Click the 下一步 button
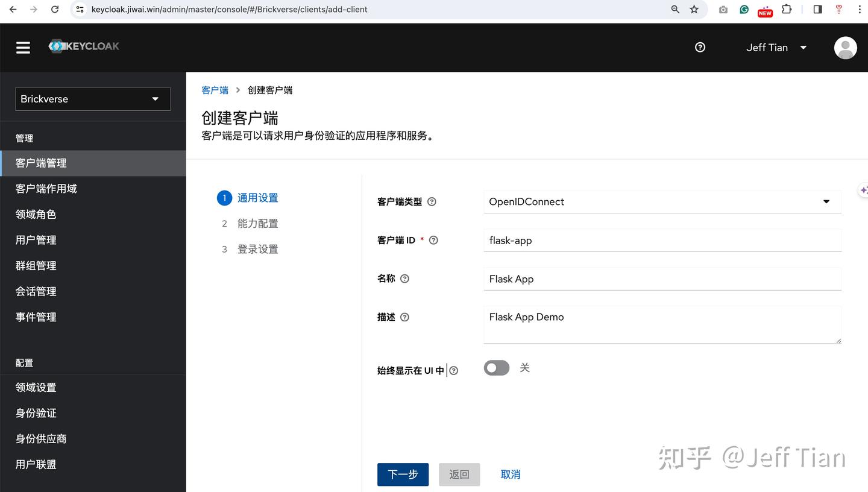 click(403, 475)
